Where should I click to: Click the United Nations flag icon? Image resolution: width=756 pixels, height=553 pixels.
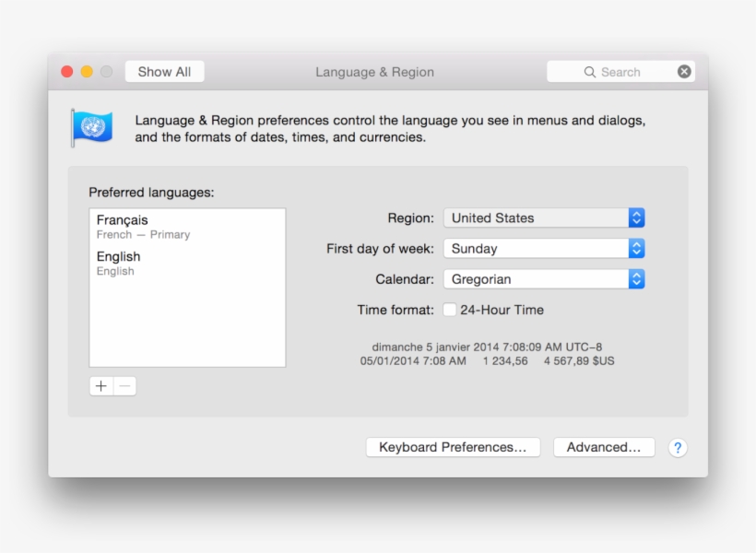tap(91, 126)
